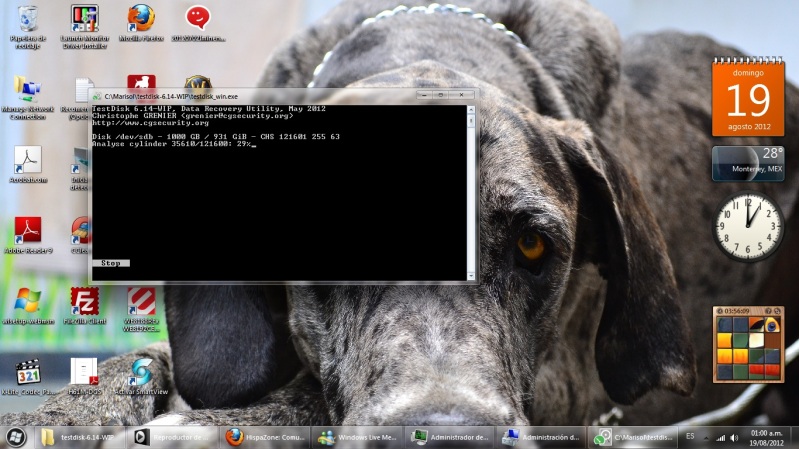Switch to testdisk-6.14-WIP folder taskbar item
This screenshot has width=799, height=449.
point(80,437)
